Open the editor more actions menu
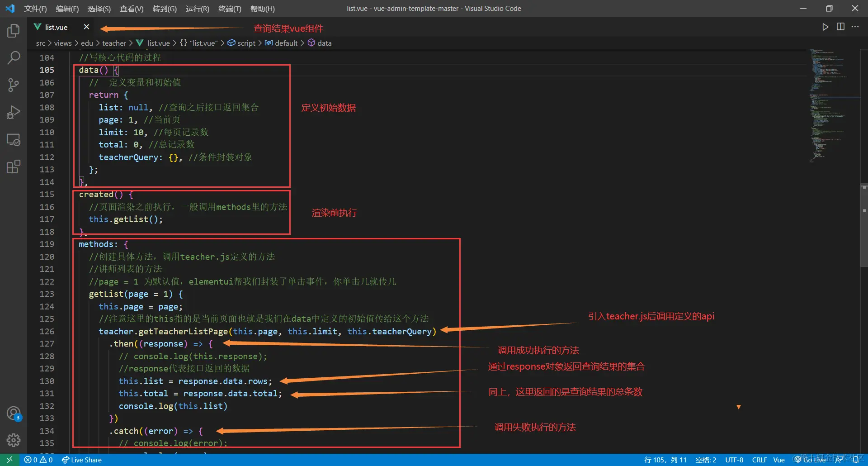This screenshot has height=466, width=868. pyautogui.click(x=855, y=27)
